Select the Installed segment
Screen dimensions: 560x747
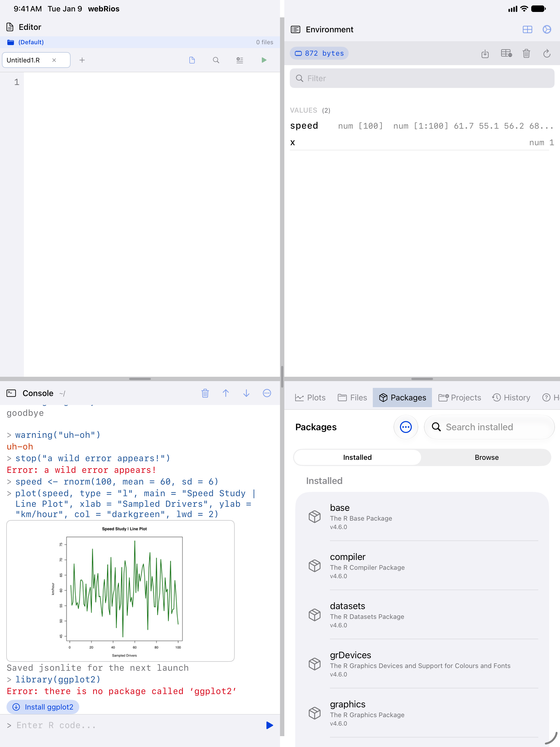358,457
